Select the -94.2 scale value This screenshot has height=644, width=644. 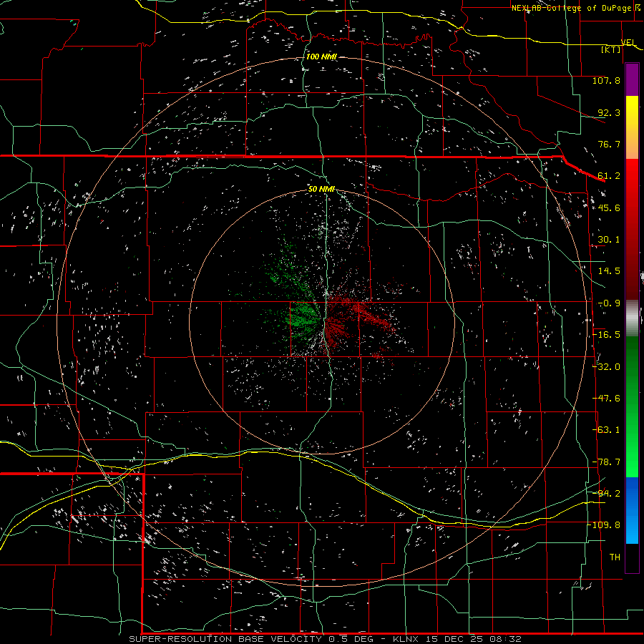coord(607,494)
